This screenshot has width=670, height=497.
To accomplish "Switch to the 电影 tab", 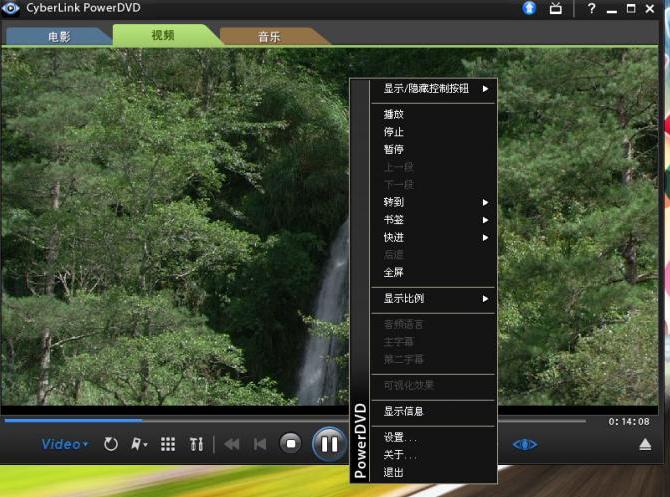I will pos(58,36).
